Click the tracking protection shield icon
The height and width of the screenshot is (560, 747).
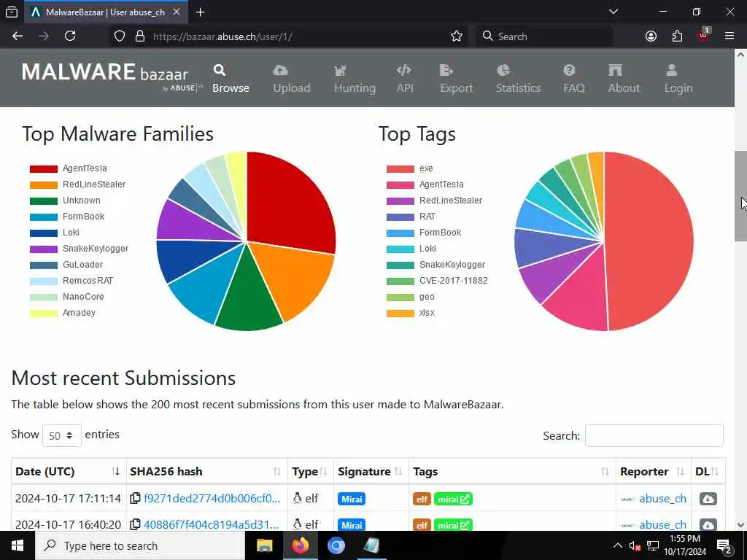(x=120, y=36)
